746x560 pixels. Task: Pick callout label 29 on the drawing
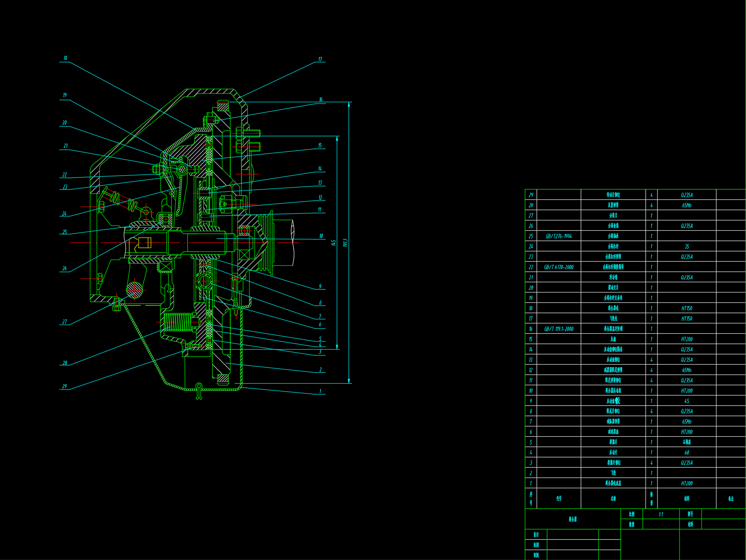tap(64, 386)
